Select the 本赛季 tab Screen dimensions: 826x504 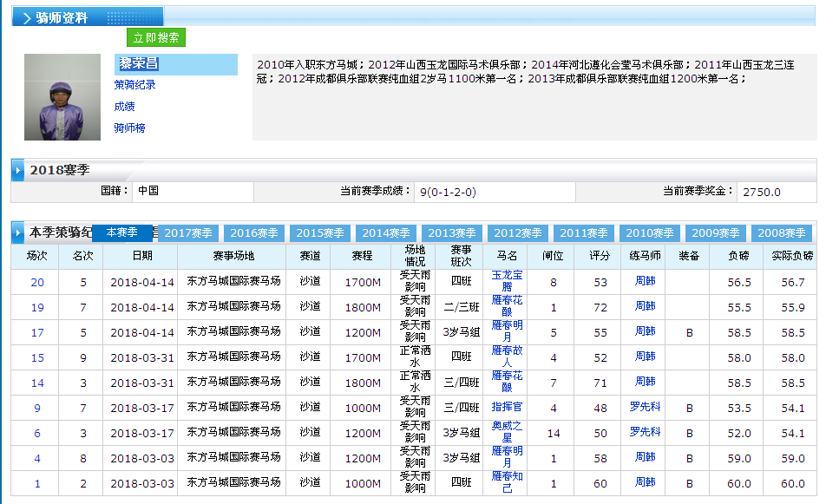(121, 232)
